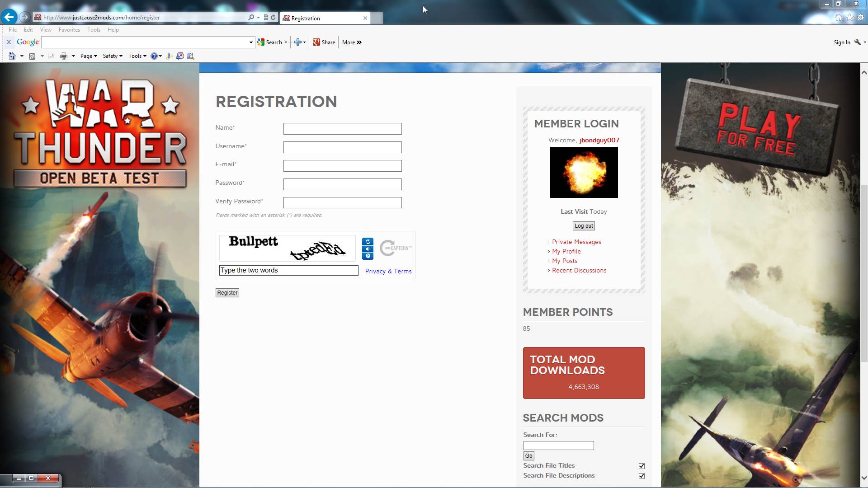This screenshot has height=488, width=868.
Task: Click the printer icon in command bar
Action: (x=64, y=56)
